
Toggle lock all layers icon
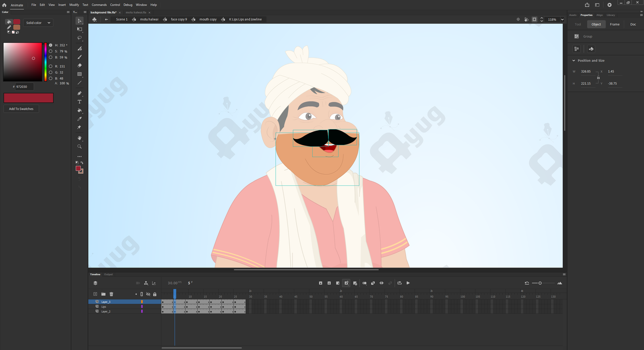click(155, 294)
